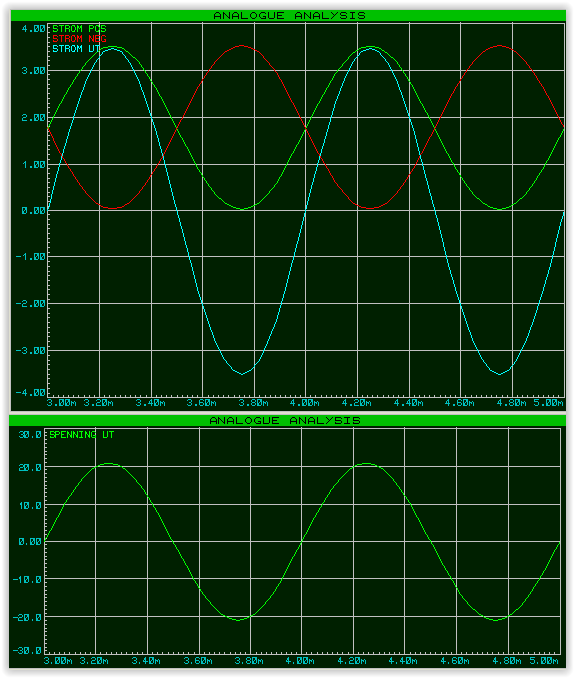Image resolution: width=574 pixels, height=678 pixels.
Task: Click the 30.0 y-axis value on lower graph
Action: coord(30,435)
